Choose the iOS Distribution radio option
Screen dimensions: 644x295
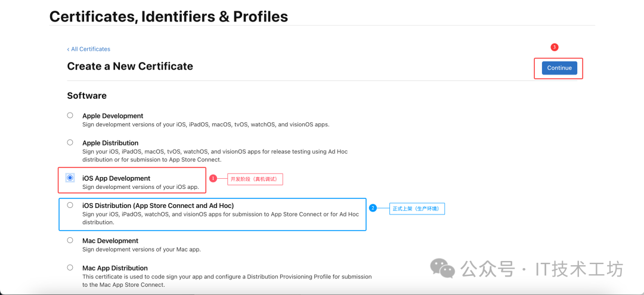(70, 205)
